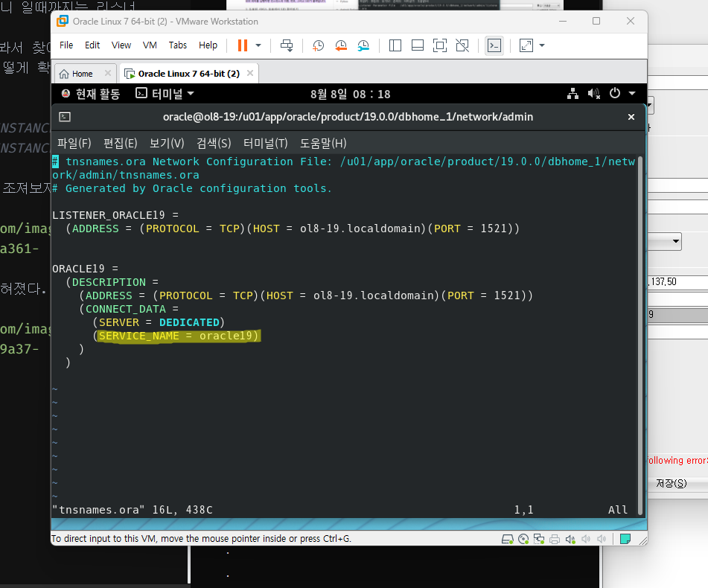Open the VMware Edit menu

[92, 45]
